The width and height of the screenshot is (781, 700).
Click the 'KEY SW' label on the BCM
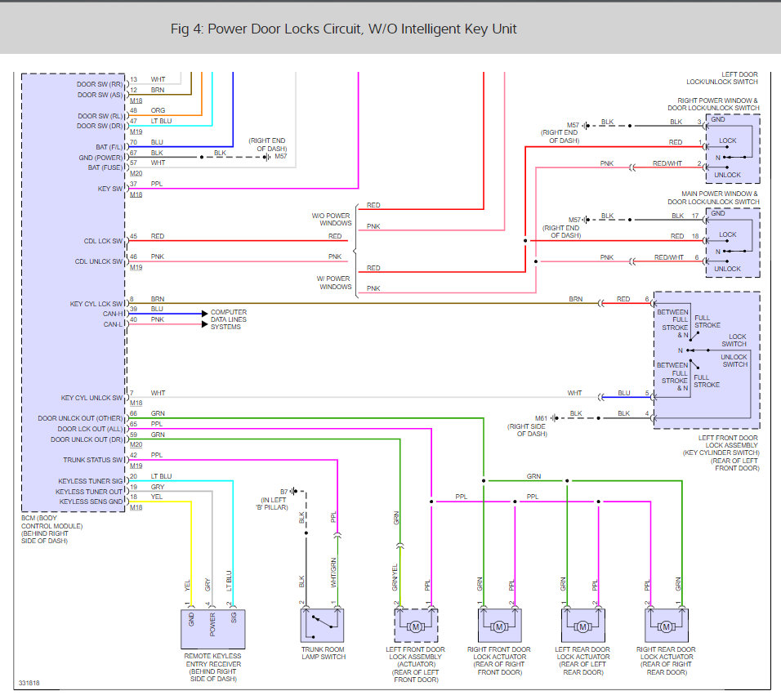[110, 189]
